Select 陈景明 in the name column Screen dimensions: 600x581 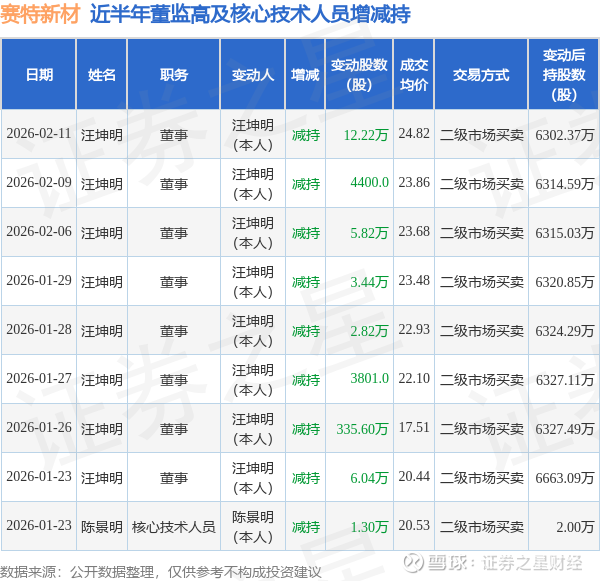pos(101,526)
